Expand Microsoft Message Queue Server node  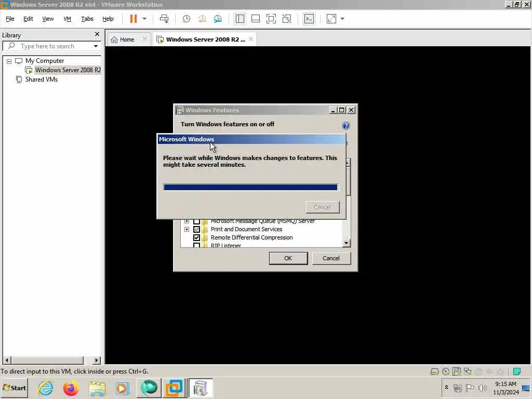tap(187, 221)
